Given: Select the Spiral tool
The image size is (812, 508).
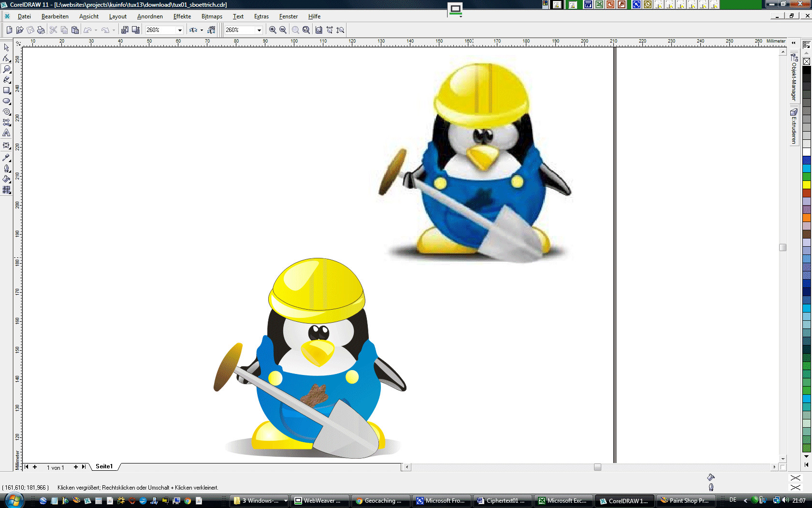Looking at the screenshot, I should (x=6, y=111).
